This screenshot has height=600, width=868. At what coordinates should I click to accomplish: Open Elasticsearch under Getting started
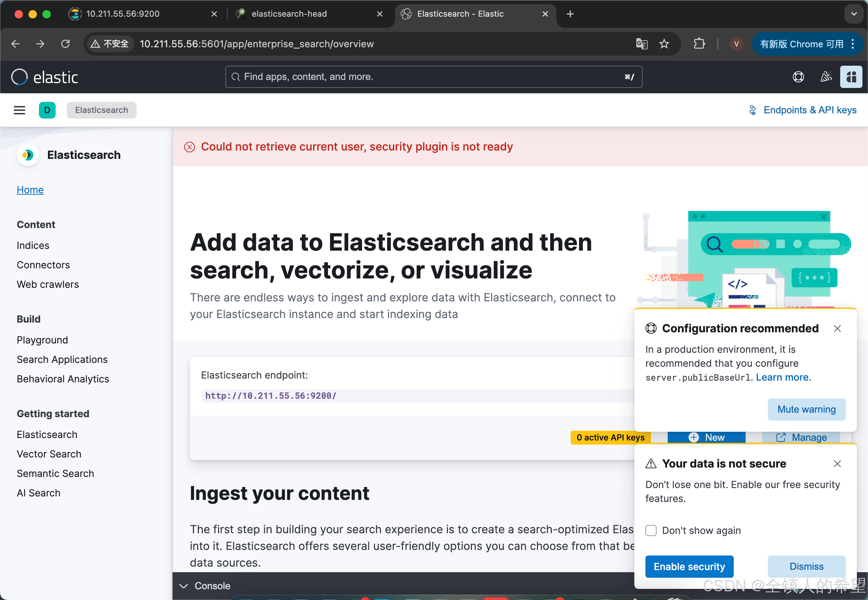click(x=47, y=435)
